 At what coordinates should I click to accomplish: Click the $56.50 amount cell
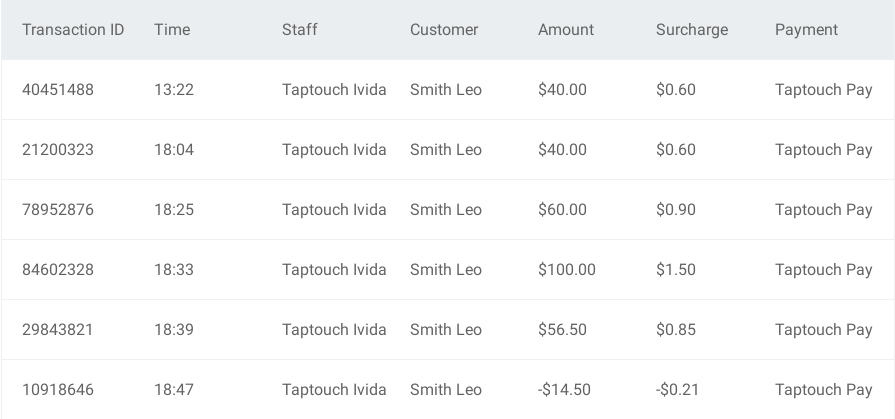[x=562, y=329]
